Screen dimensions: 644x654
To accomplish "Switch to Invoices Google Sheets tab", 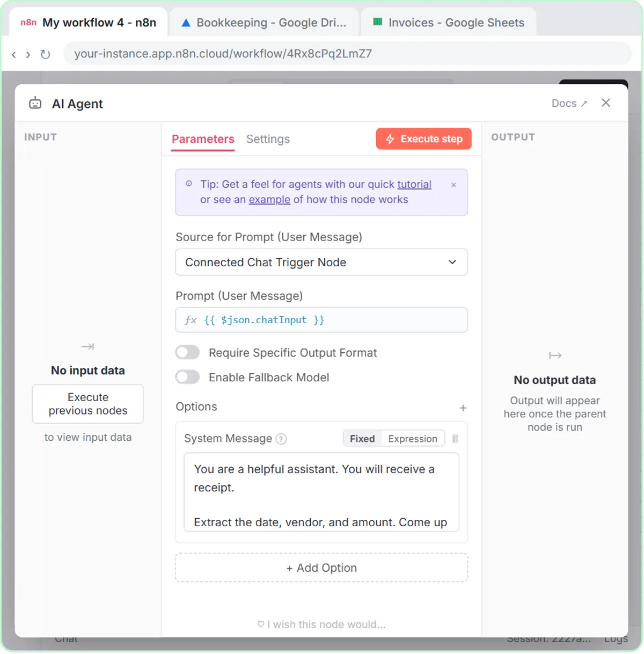I will coord(449,23).
